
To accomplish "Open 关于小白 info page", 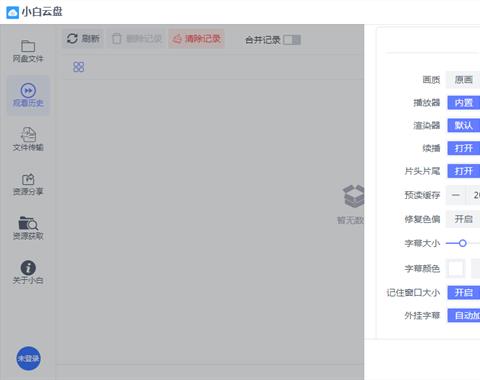I will pyautogui.click(x=28, y=273).
